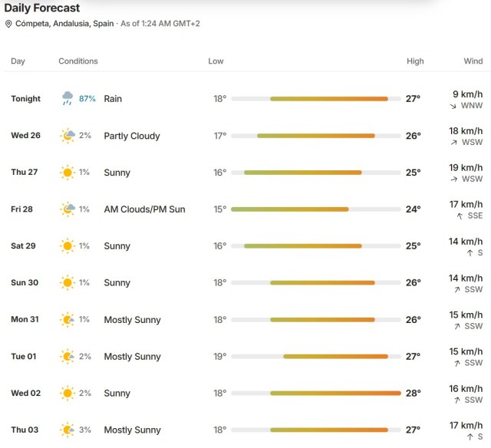
Task: Click the temperature range bar for Wed 02
Action: (x=316, y=394)
